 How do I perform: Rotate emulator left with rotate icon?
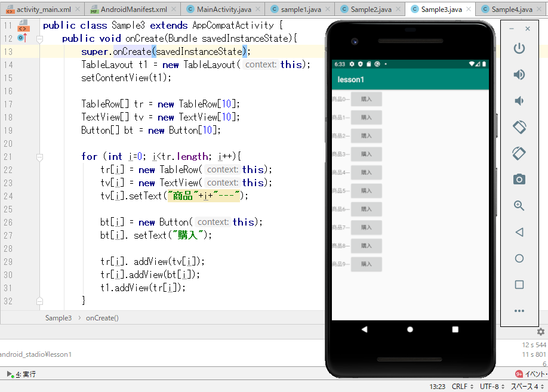coord(519,127)
